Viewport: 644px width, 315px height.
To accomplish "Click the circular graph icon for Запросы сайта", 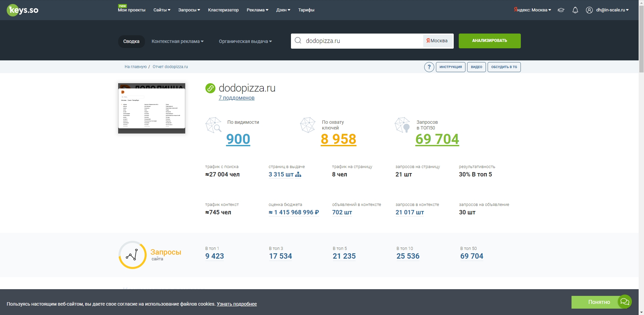I will click(x=133, y=255).
